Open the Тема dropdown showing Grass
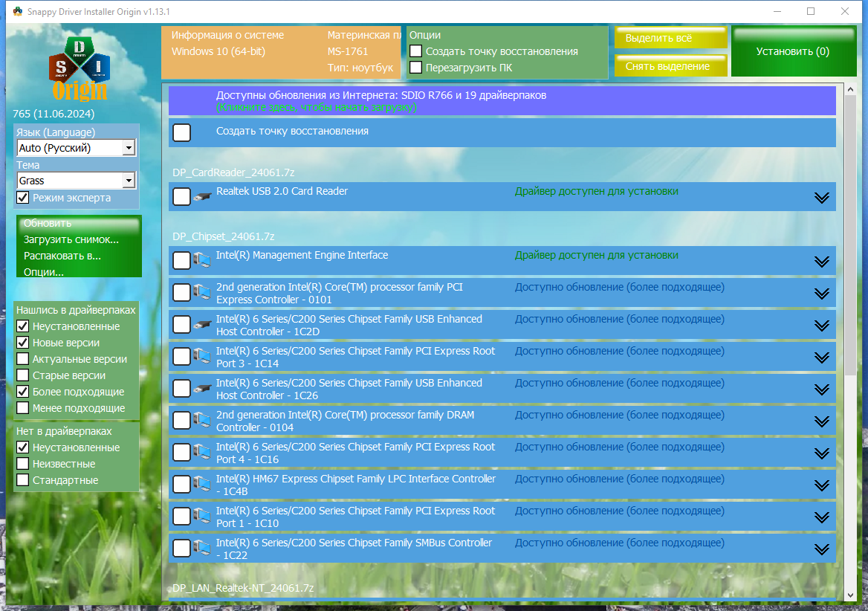Image resolution: width=868 pixels, height=611 pixels. [x=76, y=181]
